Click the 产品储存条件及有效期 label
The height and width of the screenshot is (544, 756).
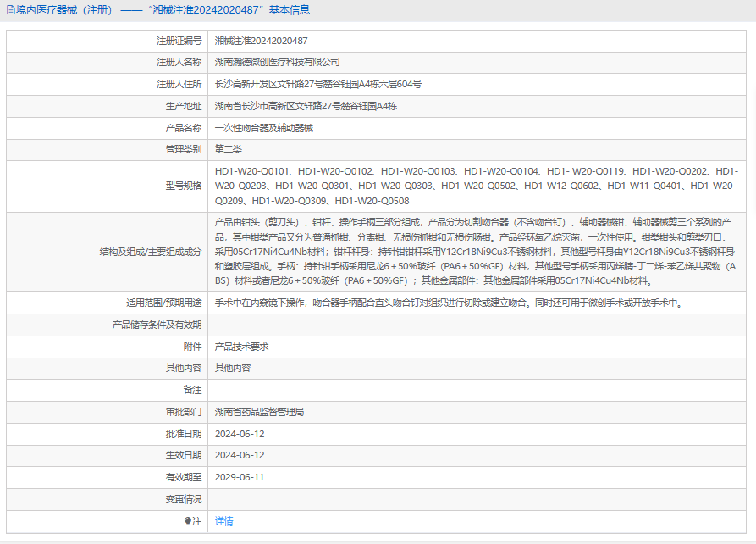pyautogui.click(x=157, y=325)
